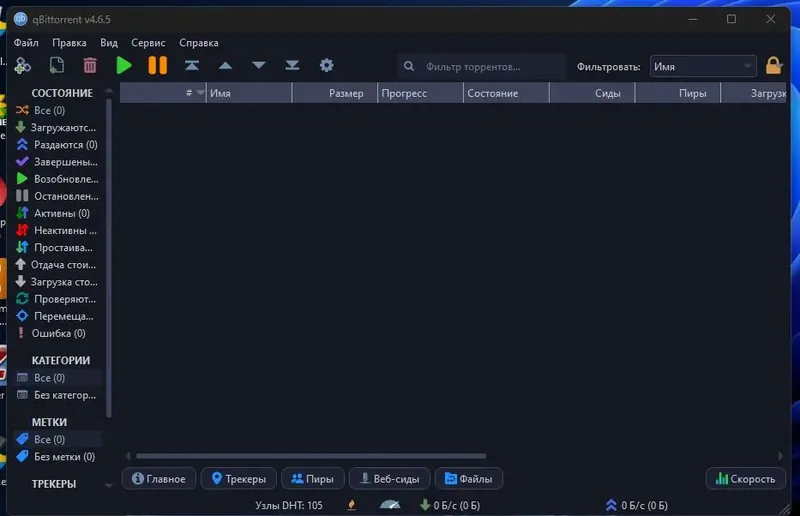800x516 pixels.
Task: Switch to the Пиры bottom tab
Action: point(313,479)
